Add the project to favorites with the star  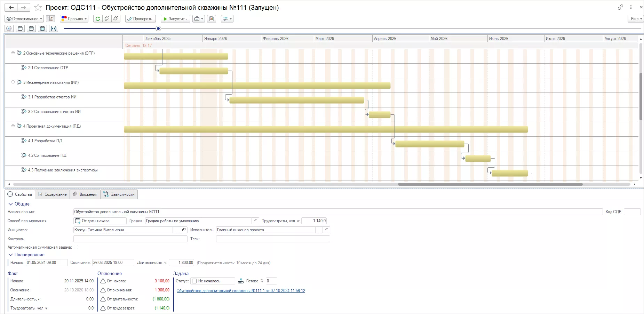click(38, 8)
